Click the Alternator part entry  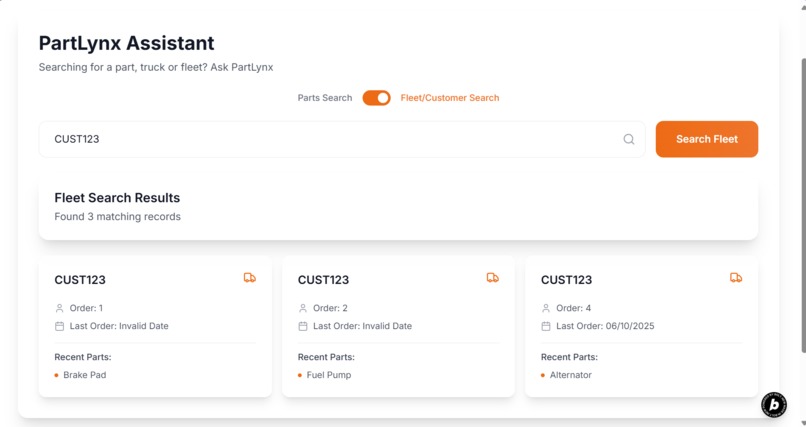(571, 375)
